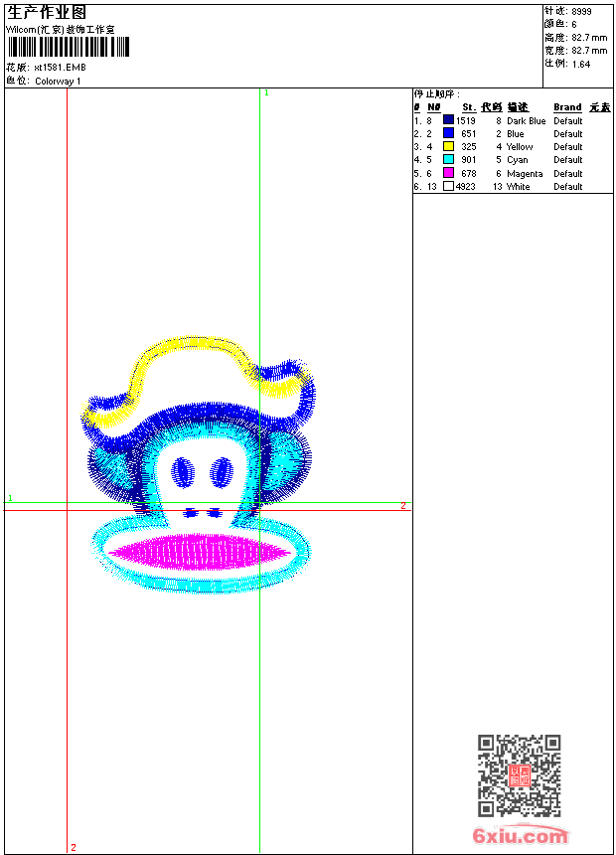Viewport: 616px width, 855px height.
Task: Click the stitch count 4923
Action: [x=466, y=187]
